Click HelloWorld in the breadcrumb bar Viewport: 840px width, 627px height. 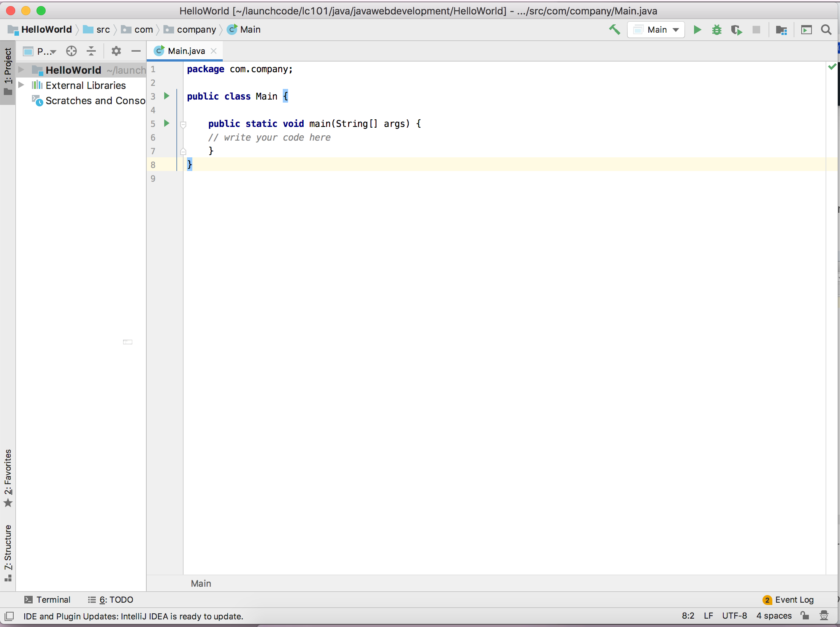tap(40, 30)
